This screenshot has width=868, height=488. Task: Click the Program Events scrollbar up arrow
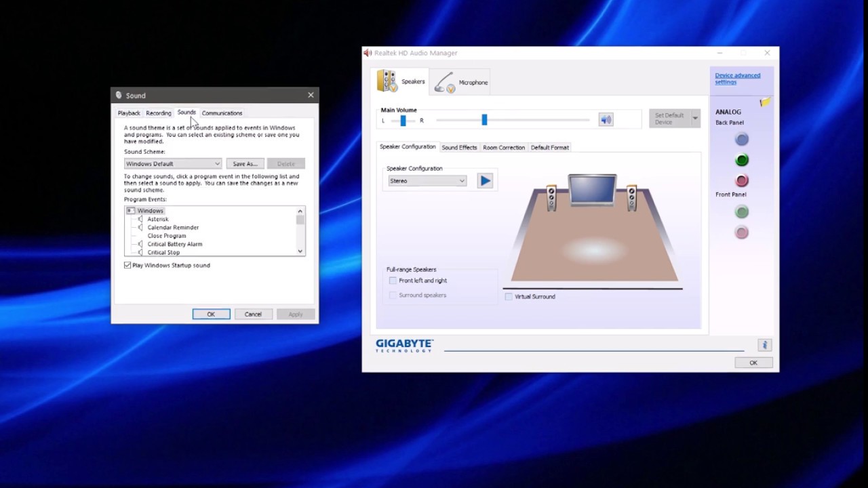300,211
